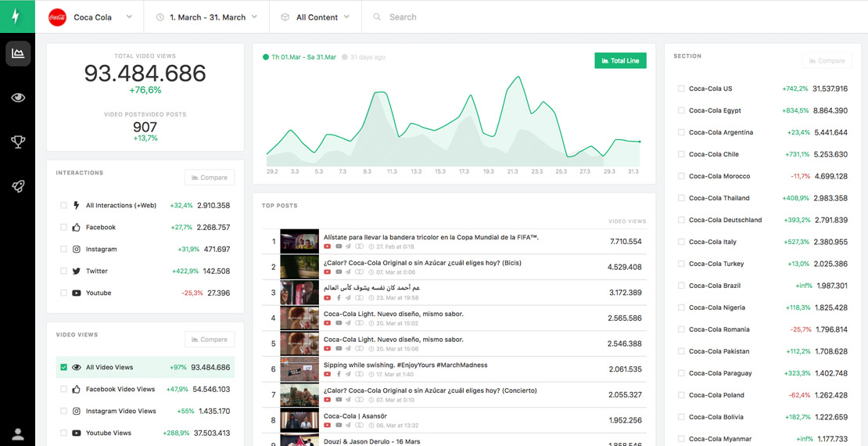
Task: Check the Youtube Views checkbox
Action: pos(63,433)
